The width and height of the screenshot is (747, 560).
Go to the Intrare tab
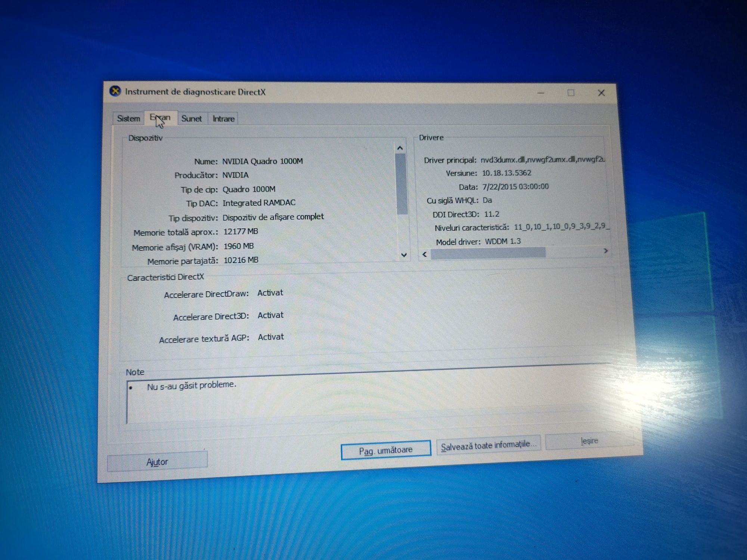223,119
